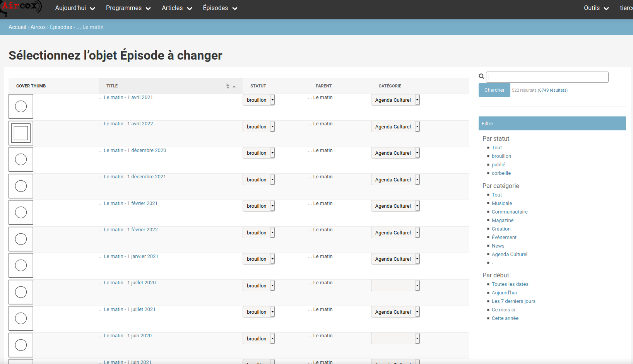Click cover thumbnail for 1 avril 2021
Image resolution: width=633 pixels, height=364 pixels.
coord(21,106)
